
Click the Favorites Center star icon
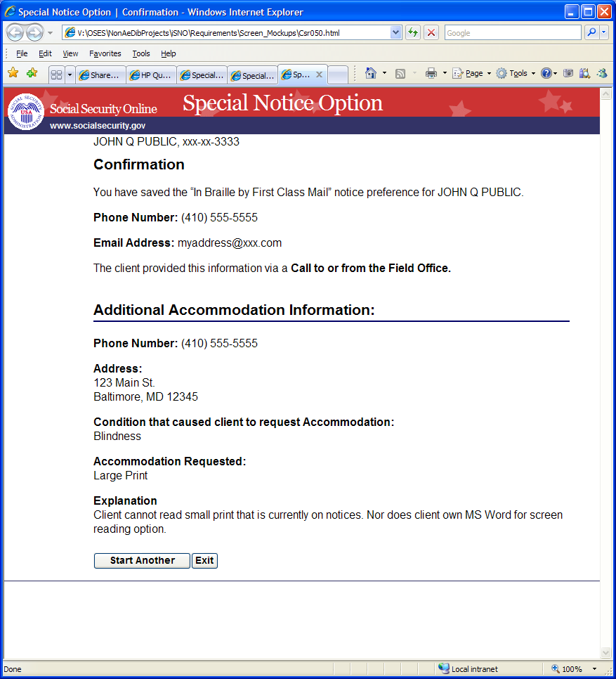pos(13,73)
